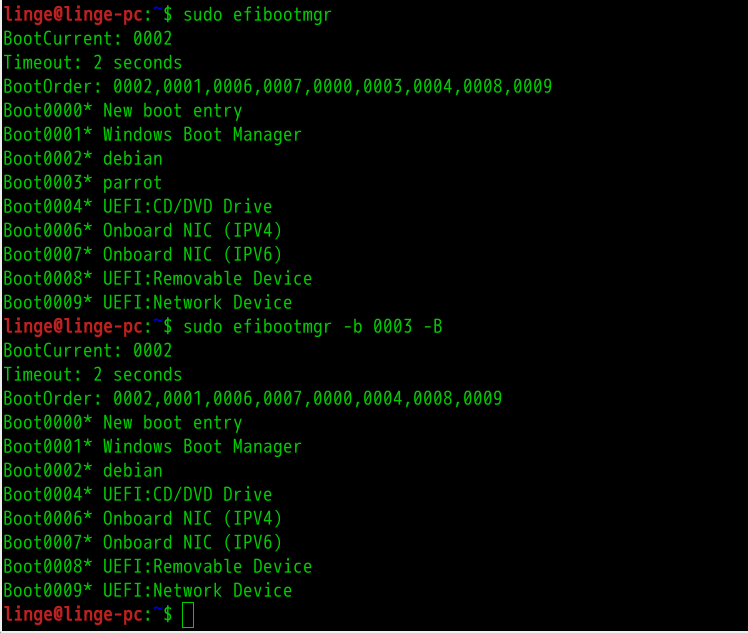The image size is (748, 633).
Task: Click "Boot0002* debian" in the second listing
Action: [82, 471]
